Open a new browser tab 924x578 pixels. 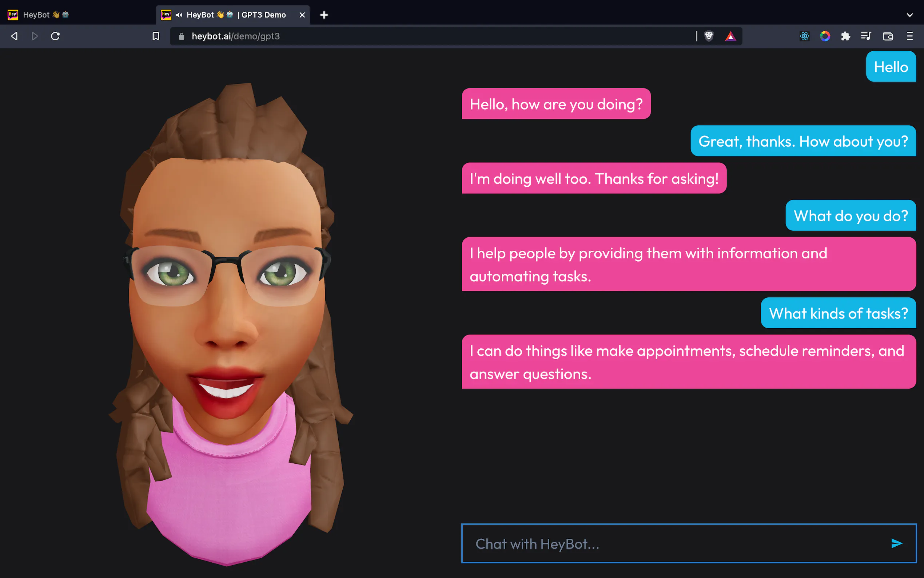pyautogui.click(x=324, y=15)
